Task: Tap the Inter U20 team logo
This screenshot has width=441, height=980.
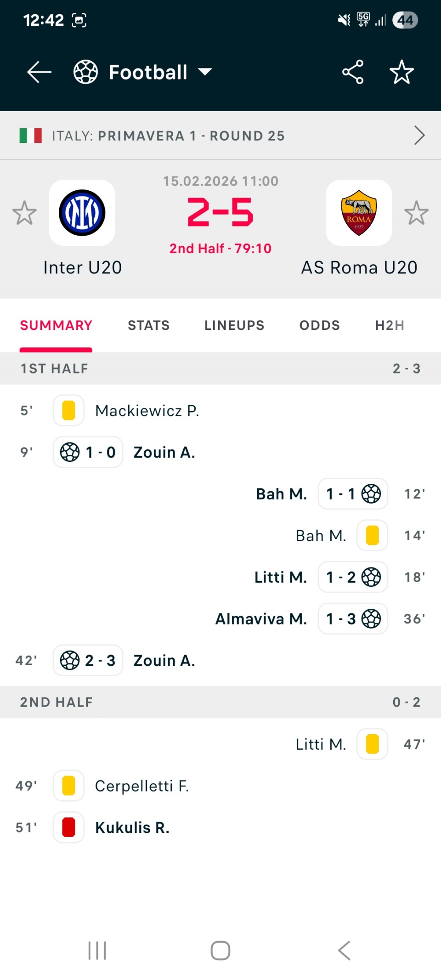Action: point(82,213)
